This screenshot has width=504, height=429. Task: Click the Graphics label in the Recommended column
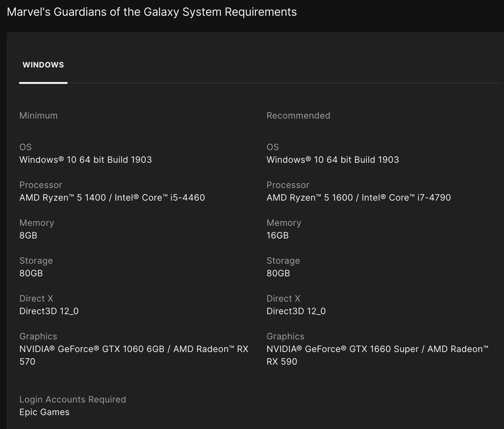coord(285,336)
